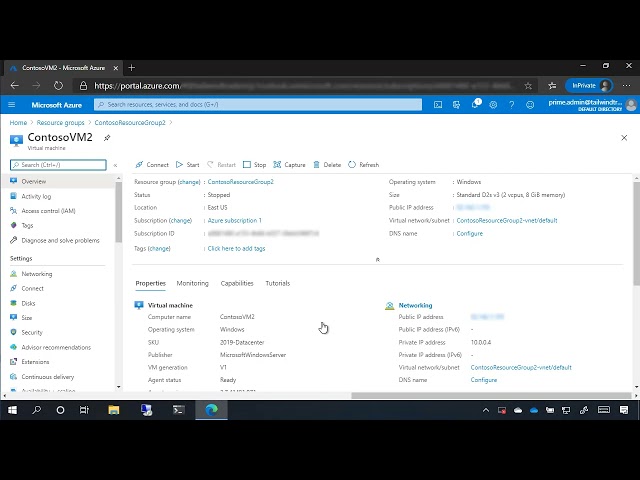Click here to add tags link

point(236,248)
